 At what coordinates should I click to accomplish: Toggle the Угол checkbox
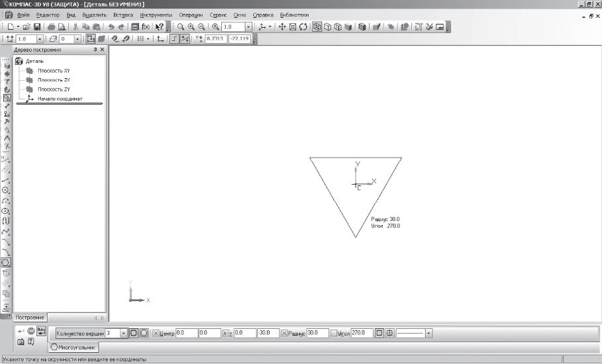(334, 334)
